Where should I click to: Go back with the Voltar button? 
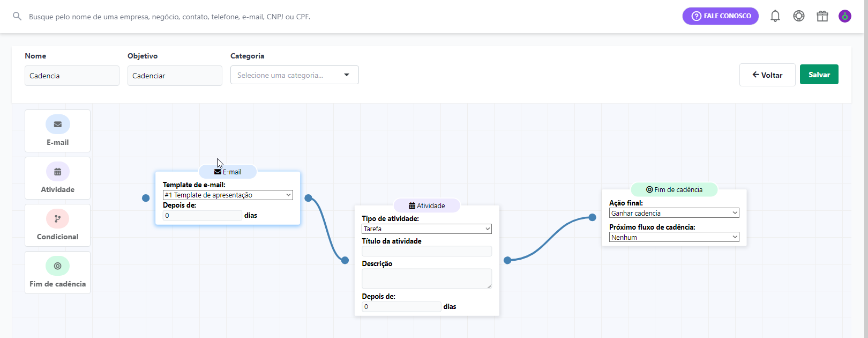[x=767, y=75]
